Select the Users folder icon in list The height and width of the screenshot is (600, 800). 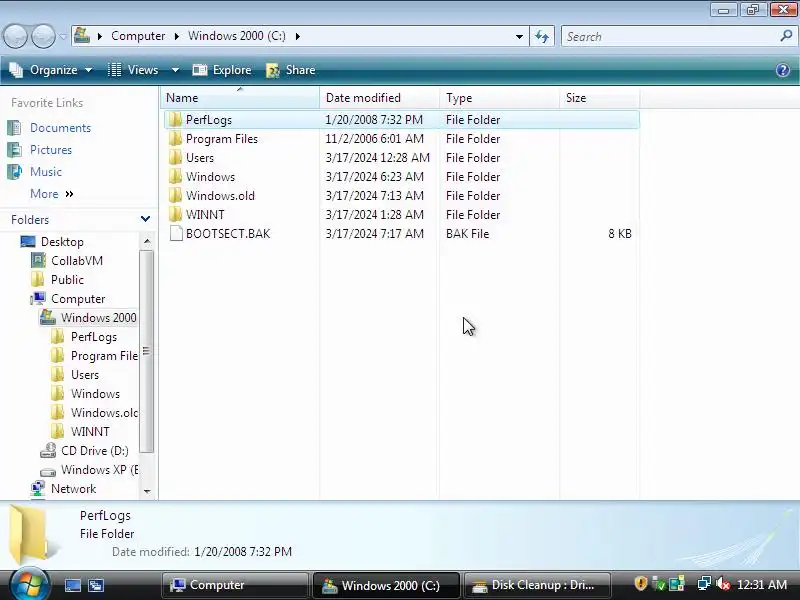click(x=175, y=158)
